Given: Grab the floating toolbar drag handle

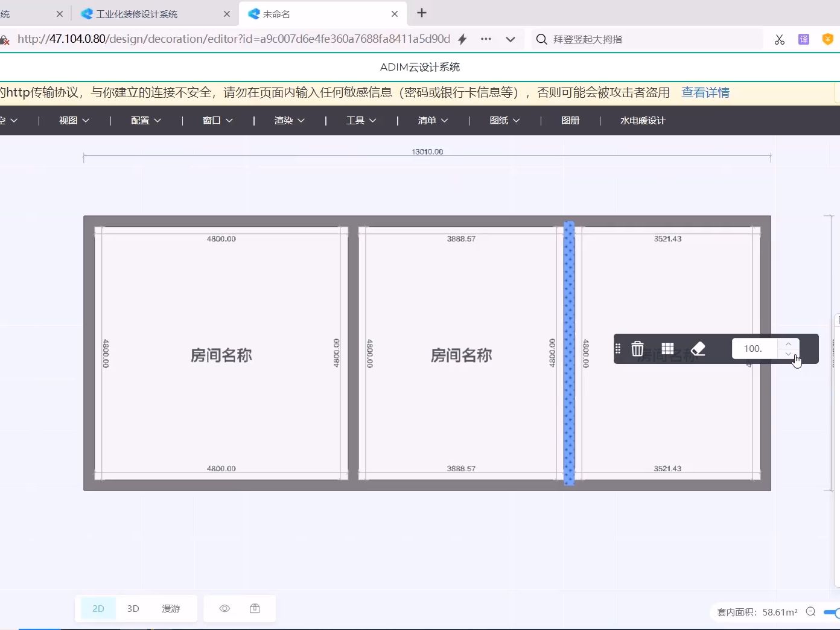Looking at the screenshot, I should click(x=618, y=349).
